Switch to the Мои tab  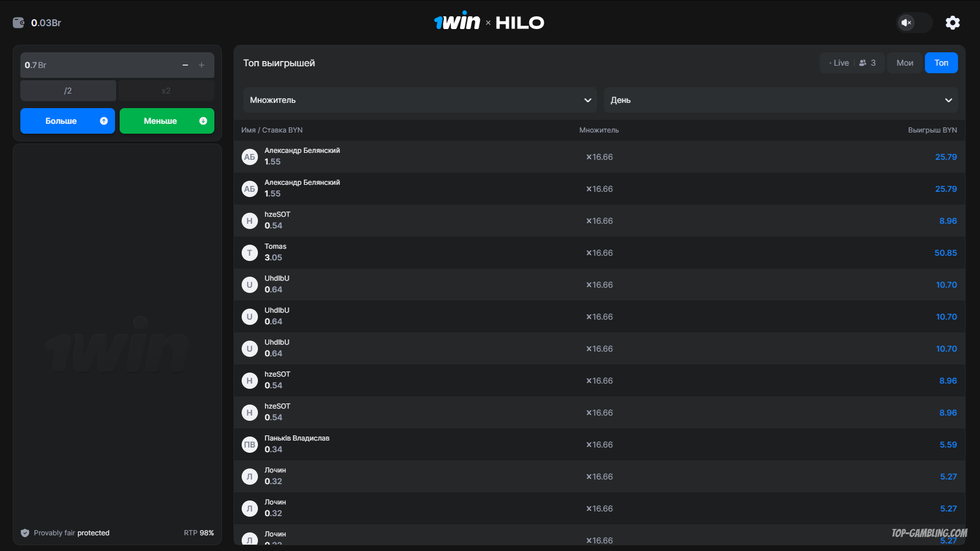[x=904, y=63]
